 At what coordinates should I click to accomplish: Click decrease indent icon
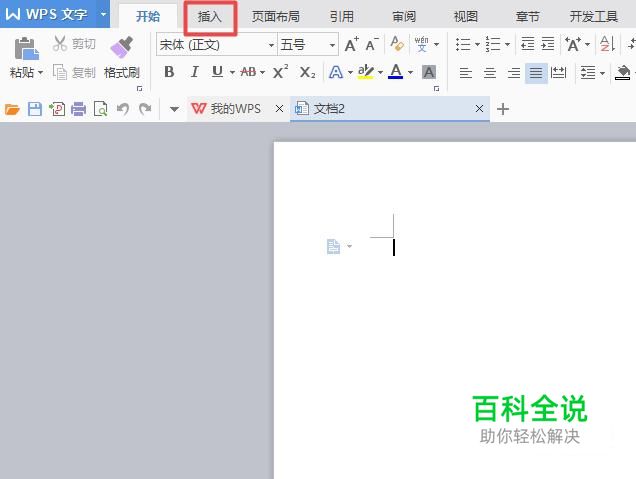527,43
